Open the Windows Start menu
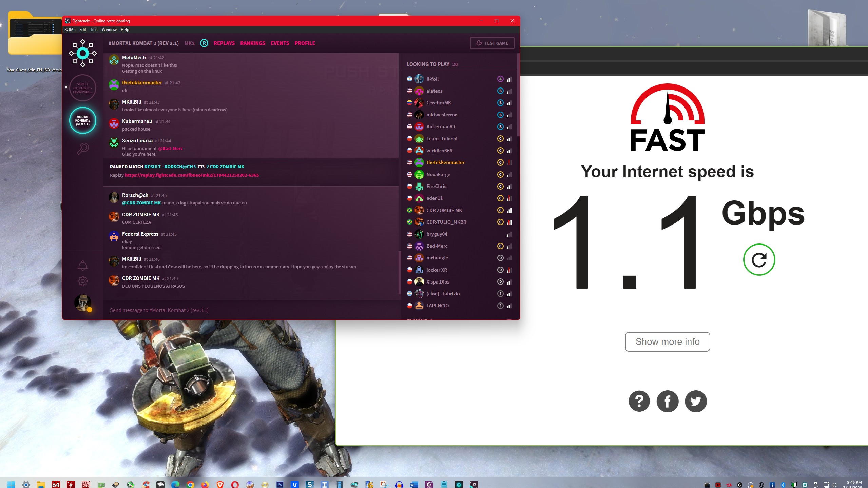 pos(11,485)
